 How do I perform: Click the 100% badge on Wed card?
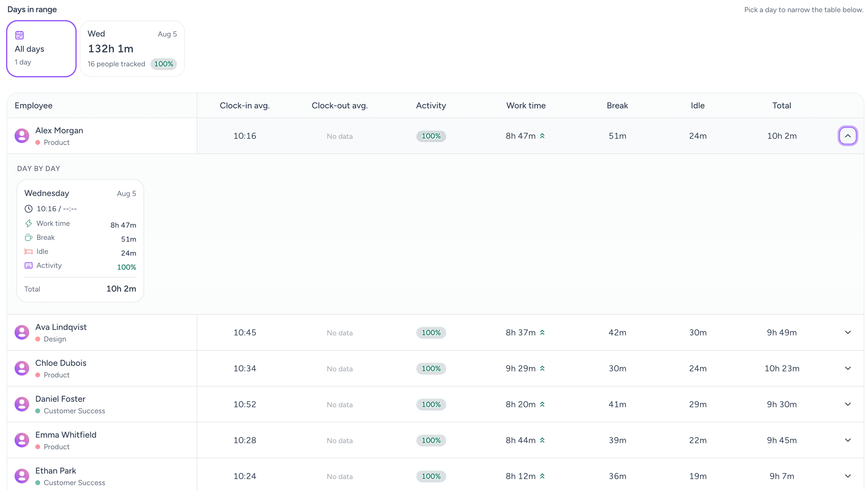pyautogui.click(x=163, y=64)
